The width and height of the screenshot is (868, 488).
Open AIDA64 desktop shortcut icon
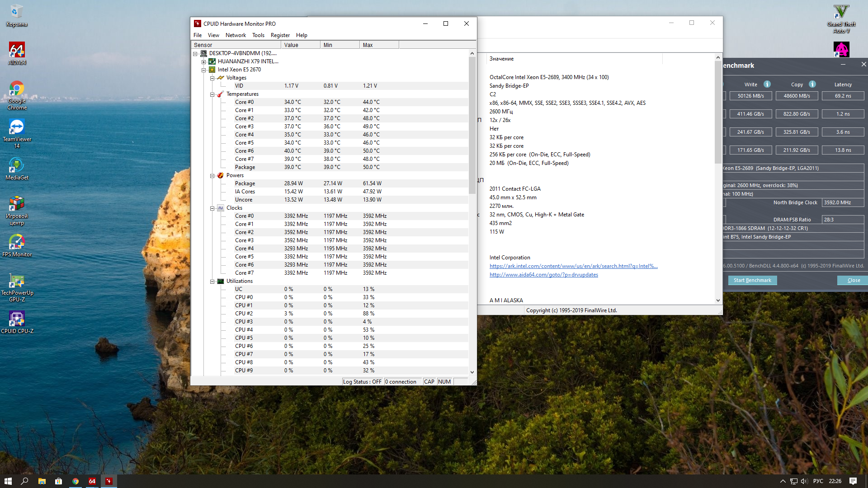[x=17, y=51]
